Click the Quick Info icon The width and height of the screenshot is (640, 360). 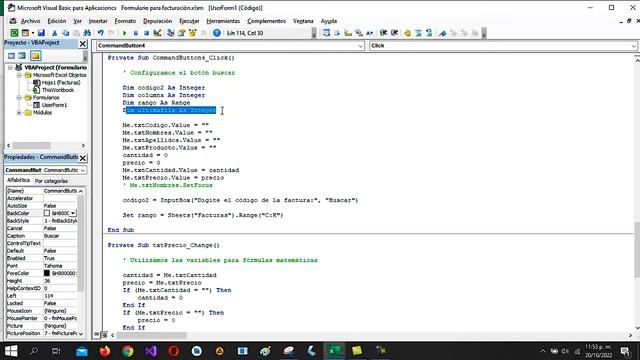point(348,33)
